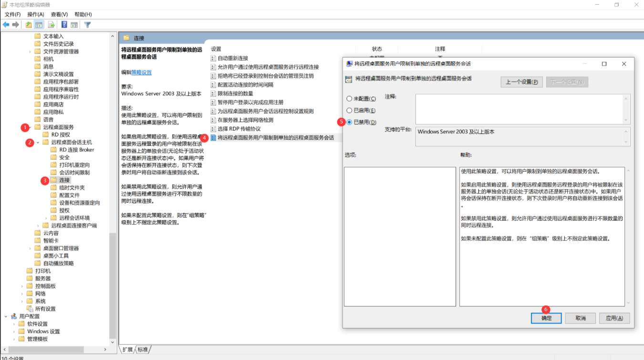Click the Export list toolbar icon
This screenshot has width=644, height=360.
(51, 25)
